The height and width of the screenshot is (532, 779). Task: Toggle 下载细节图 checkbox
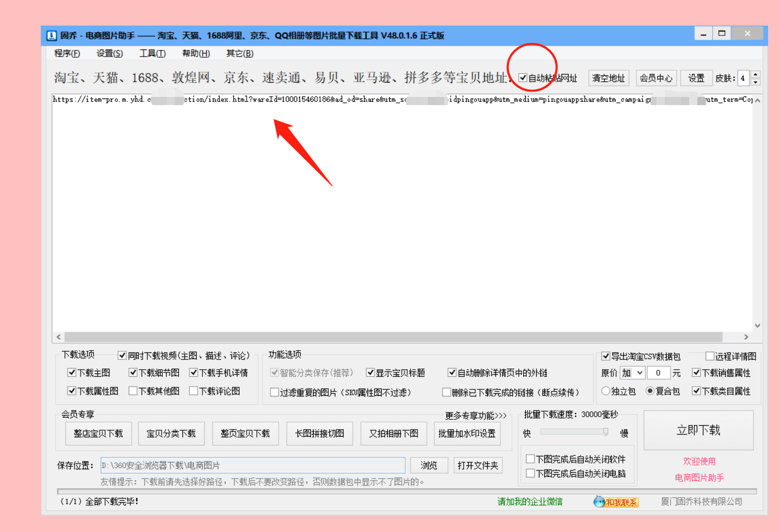(133, 372)
